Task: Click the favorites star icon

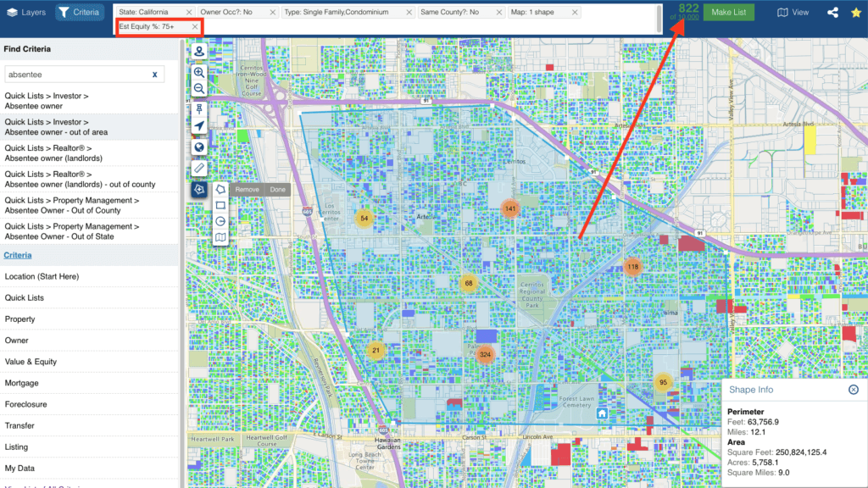Action: (x=856, y=12)
